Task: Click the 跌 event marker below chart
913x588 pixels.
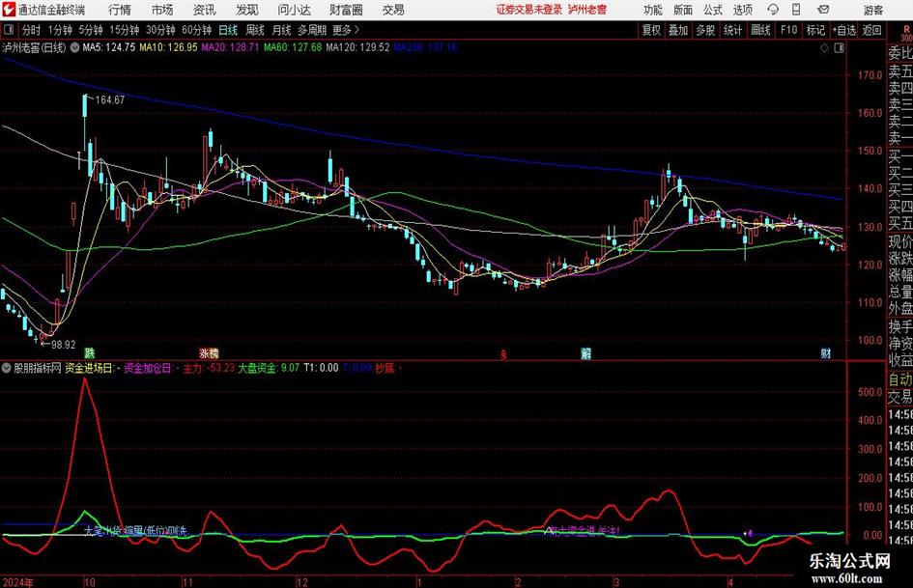Action: pyautogui.click(x=90, y=352)
